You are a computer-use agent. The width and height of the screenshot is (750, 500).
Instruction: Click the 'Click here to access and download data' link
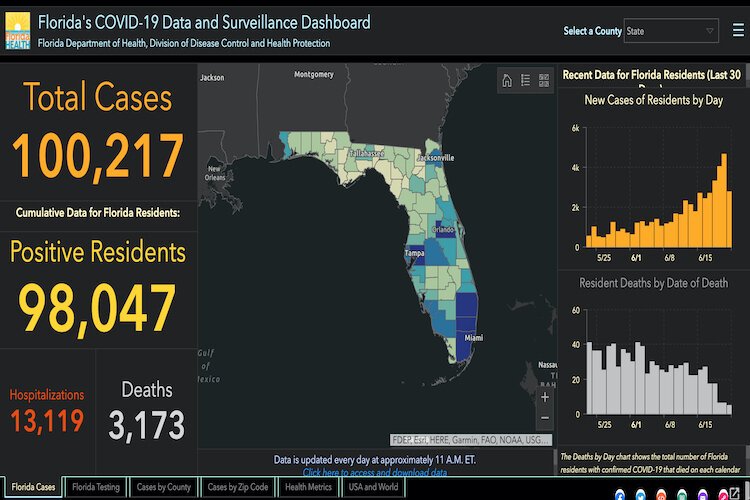(x=375, y=472)
